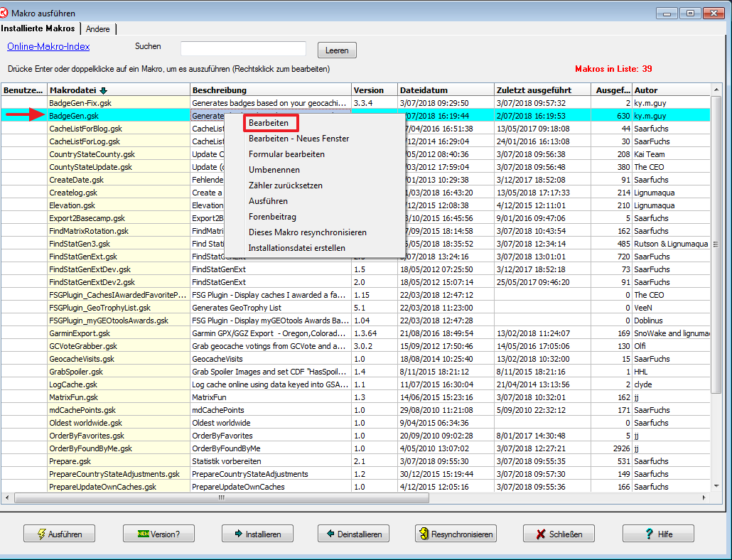Click vertical scrollbar down arrow
Screen dimensions: 732x560
click(x=716, y=486)
